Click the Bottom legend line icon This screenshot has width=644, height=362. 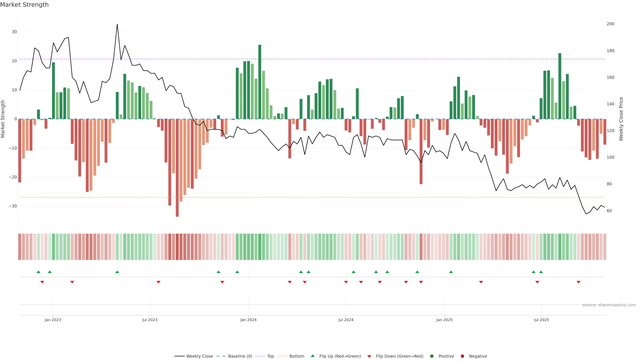coord(282,356)
